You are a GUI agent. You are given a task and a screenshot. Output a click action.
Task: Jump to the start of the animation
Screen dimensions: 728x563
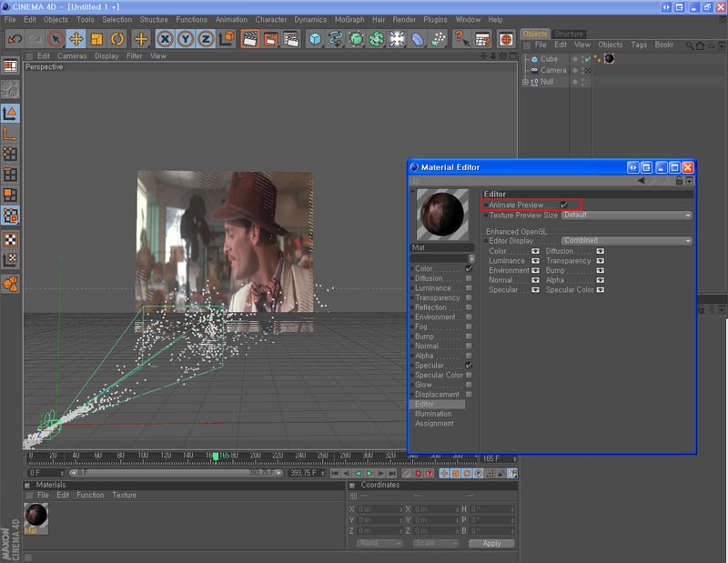(x=335, y=474)
